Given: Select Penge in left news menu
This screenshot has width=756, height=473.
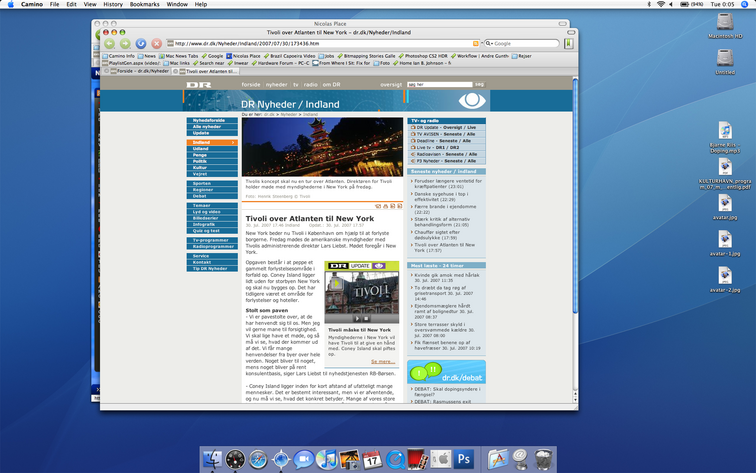Looking at the screenshot, I should coord(212,155).
